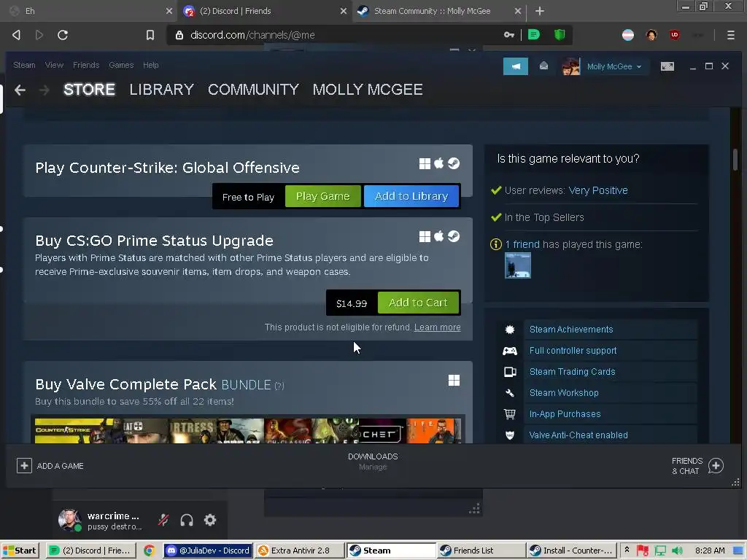Click the Valve Complete Pack (?) help

279,386
